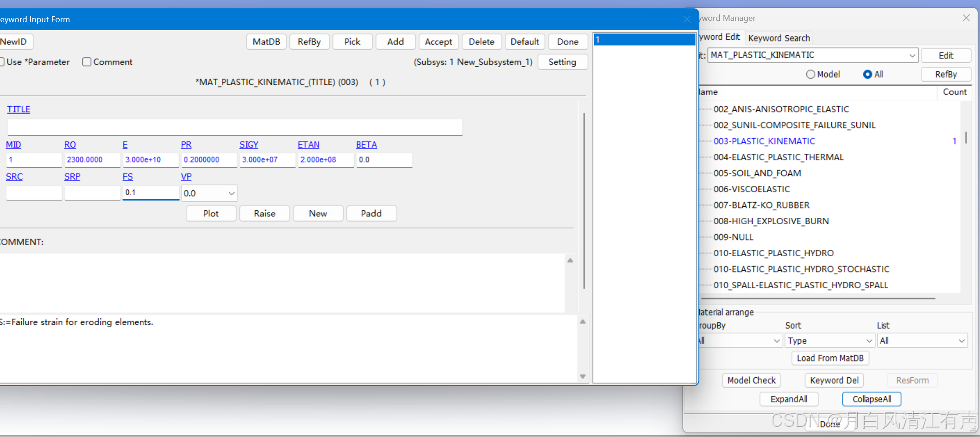Close the Keyword Input Form window
The width and height of the screenshot is (980, 437).
687,19
